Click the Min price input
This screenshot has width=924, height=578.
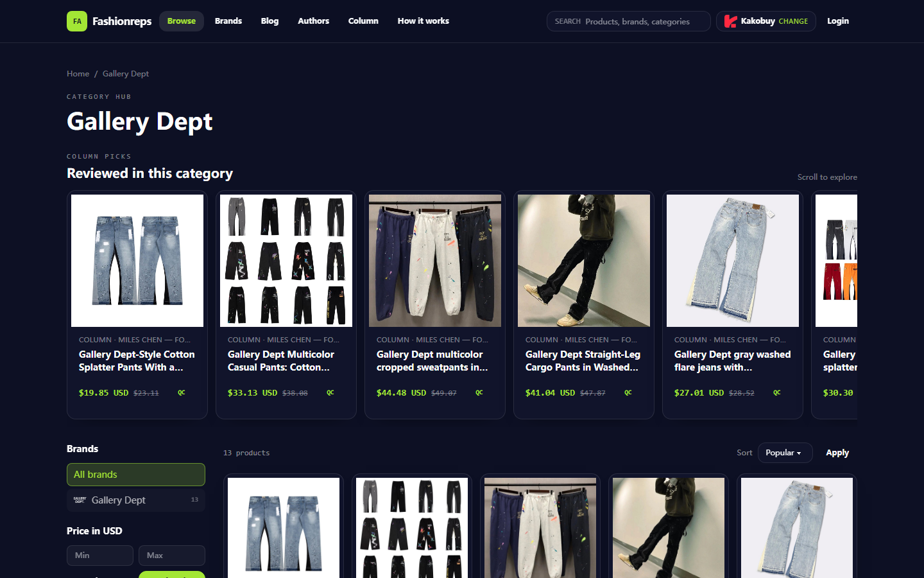pyautogui.click(x=100, y=556)
